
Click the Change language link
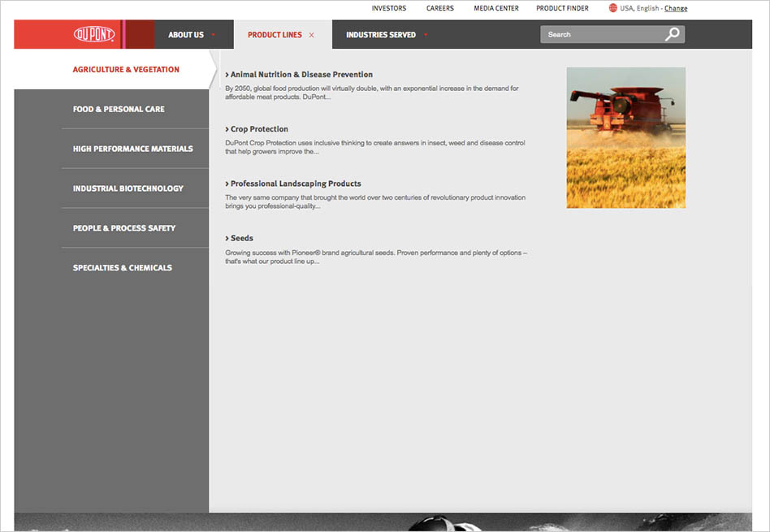675,8
